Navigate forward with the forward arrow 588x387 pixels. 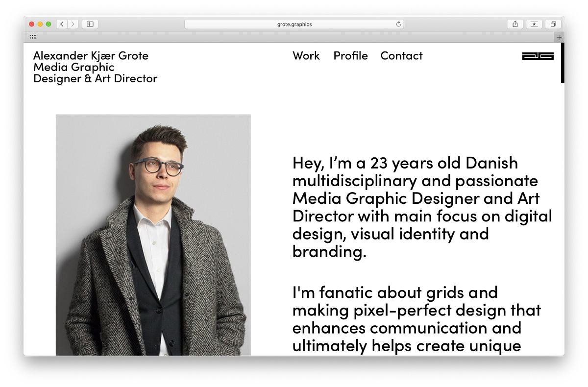(x=73, y=24)
